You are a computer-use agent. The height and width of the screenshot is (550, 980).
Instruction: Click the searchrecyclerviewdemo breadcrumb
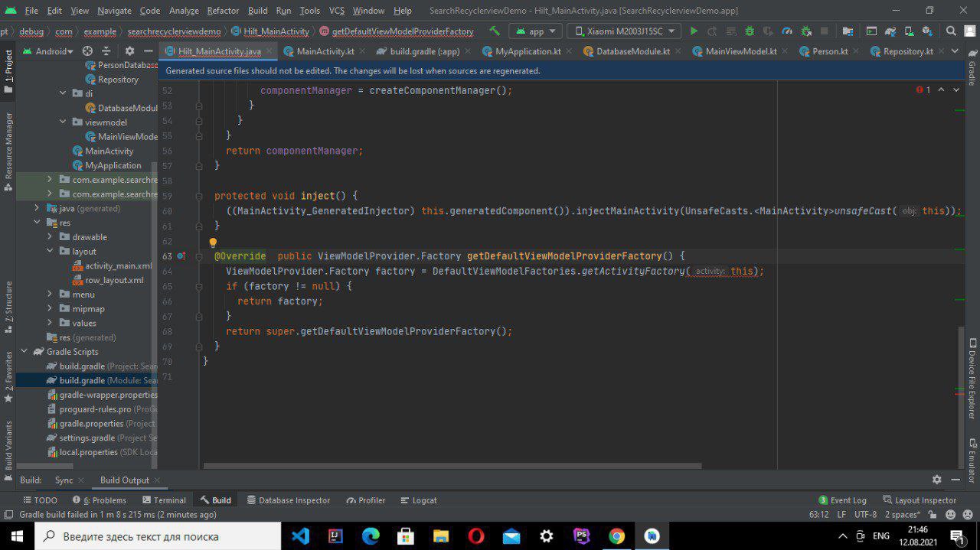(174, 31)
